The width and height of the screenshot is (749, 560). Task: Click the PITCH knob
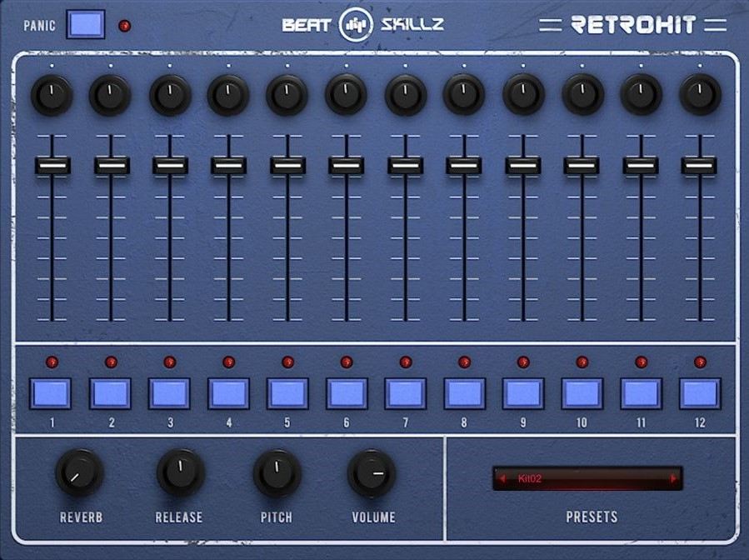coord(277,472)
